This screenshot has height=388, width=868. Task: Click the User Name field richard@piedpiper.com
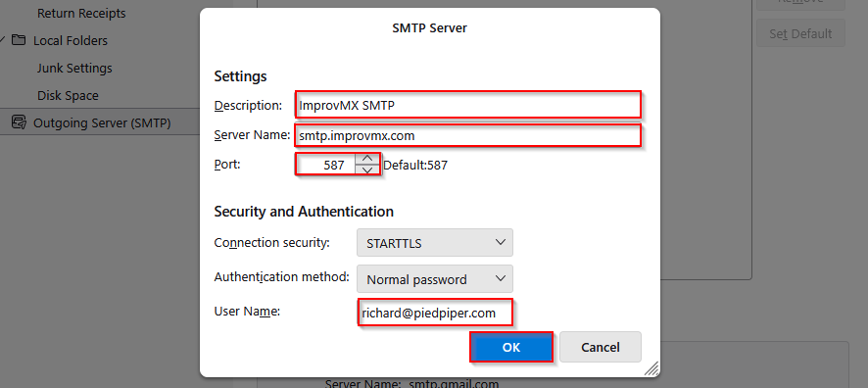click(435, 313)
